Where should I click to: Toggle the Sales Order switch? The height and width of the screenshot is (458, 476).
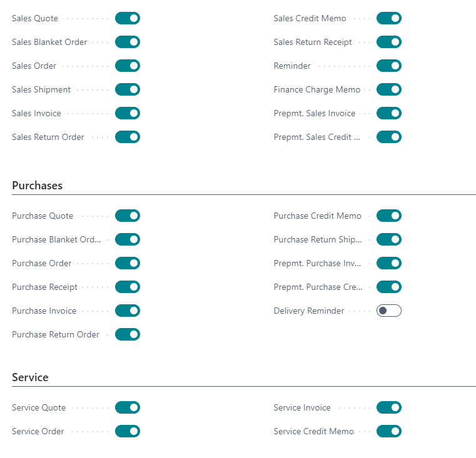pos(127,66)
